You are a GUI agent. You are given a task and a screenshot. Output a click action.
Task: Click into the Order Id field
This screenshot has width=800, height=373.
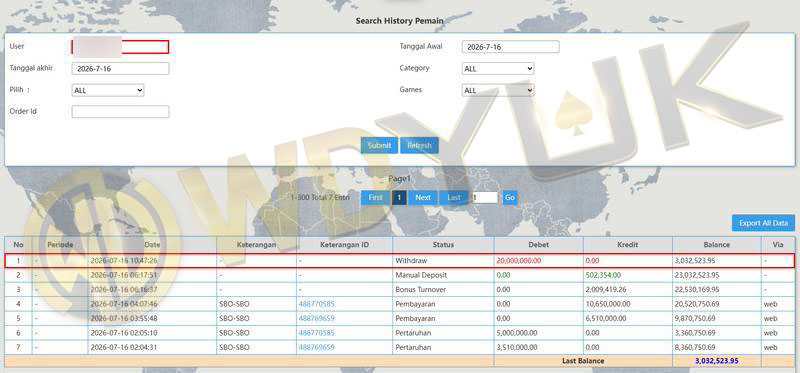pos(120,112)
